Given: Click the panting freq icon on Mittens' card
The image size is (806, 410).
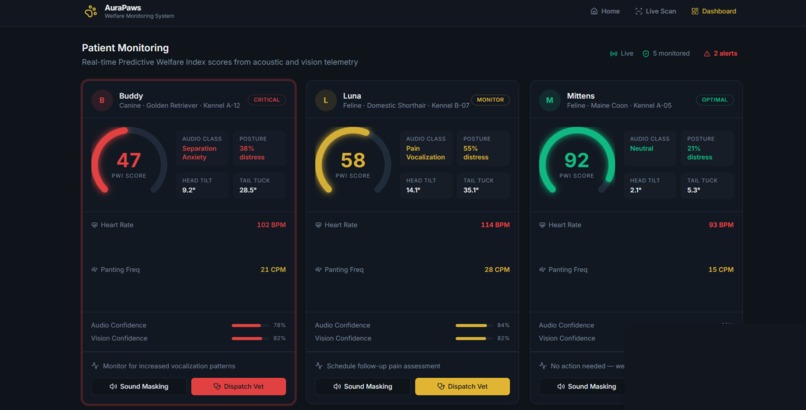Looking at the screenshot, I should click(x=542, y=270).
